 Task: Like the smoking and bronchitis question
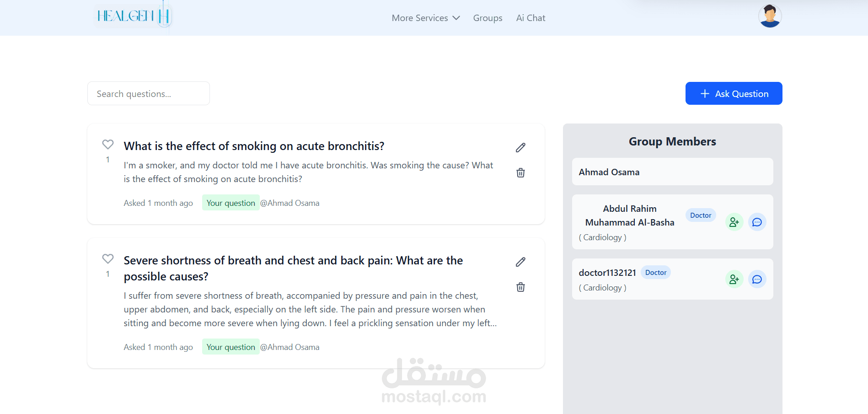coord(108,145)
